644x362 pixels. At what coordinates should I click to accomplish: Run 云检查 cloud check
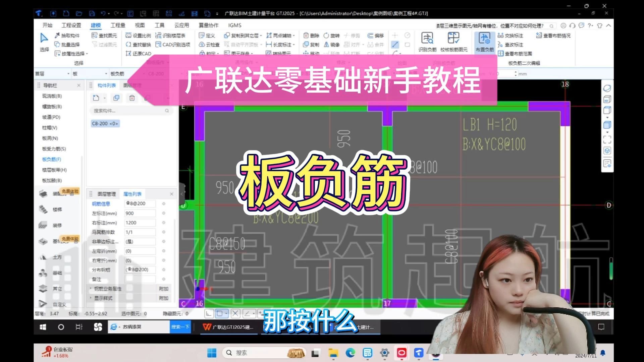[209, 45]
